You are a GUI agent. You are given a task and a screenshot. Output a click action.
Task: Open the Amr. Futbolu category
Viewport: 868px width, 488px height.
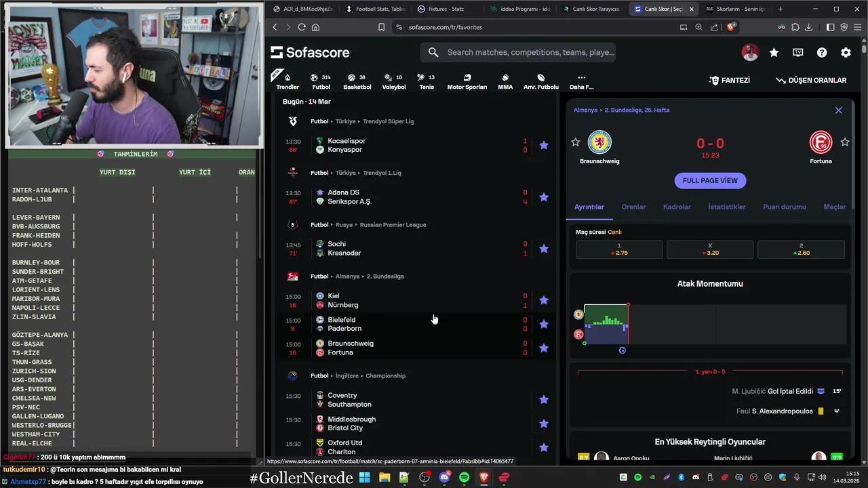(540, 81)
